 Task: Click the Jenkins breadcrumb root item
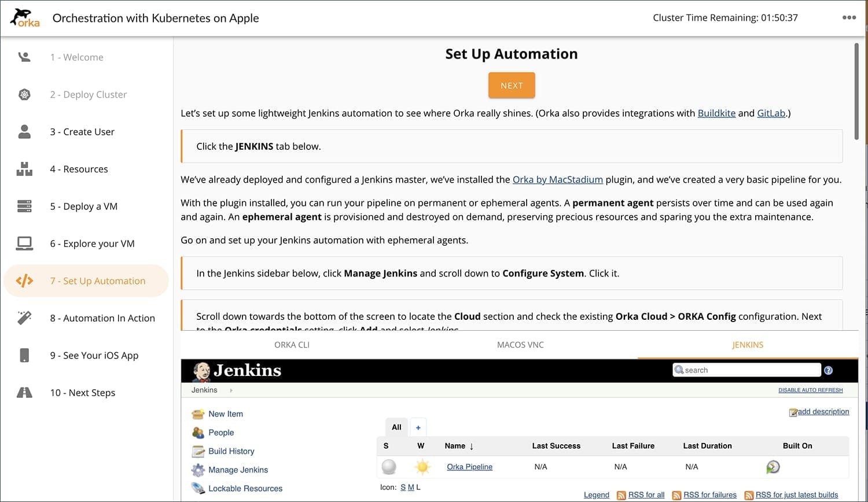pyautogui.click(x=204, y=390)
